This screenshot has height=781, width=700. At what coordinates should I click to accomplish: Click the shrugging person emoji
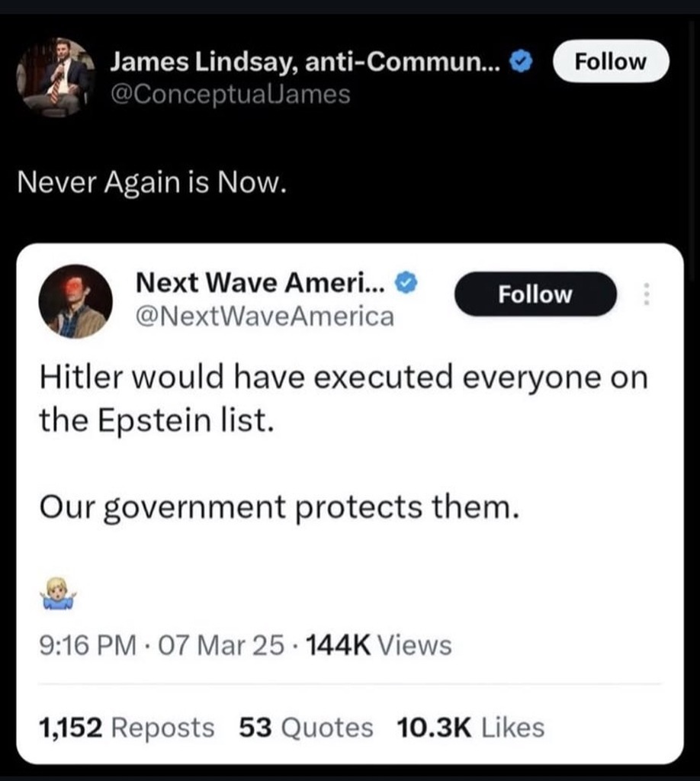[59, 594]
